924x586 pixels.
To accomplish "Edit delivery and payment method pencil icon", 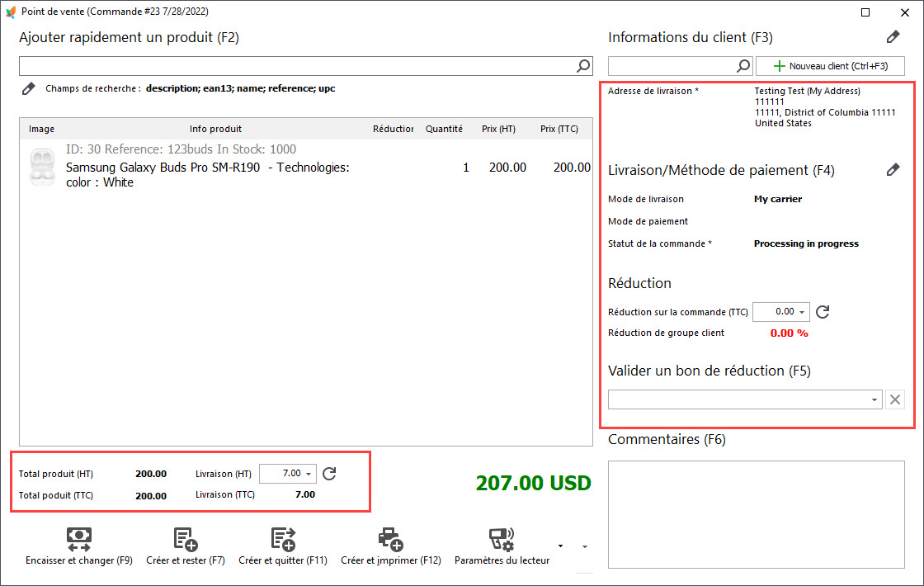I will pyautogui.click(x=893, y=170).
